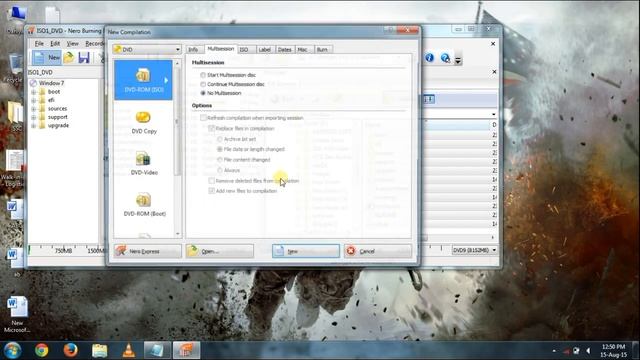The image size is (640, 360).
Task: Switch to the Multisession tab
Action: point(220,49)
